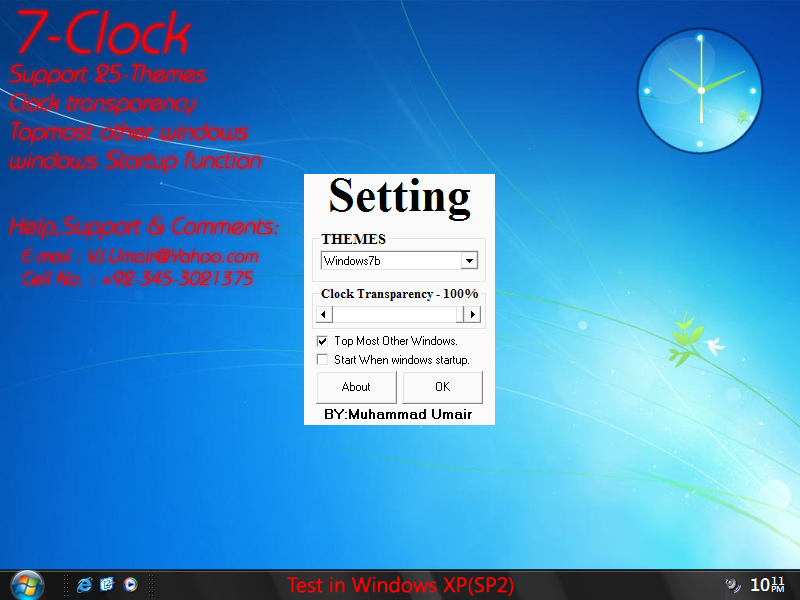Disable Top Most Other Windows checkbox
Screen dimensions: 800x600
click(322, 341)
